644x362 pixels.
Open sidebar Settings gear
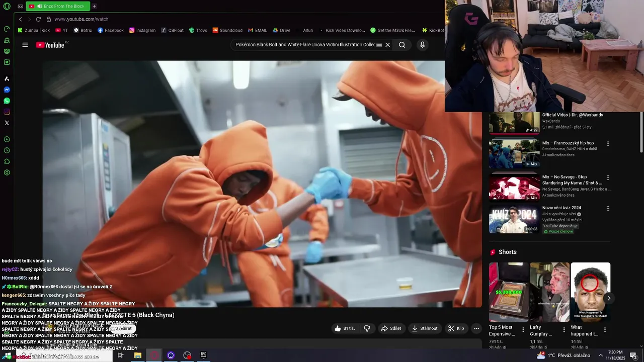[7, 172]
